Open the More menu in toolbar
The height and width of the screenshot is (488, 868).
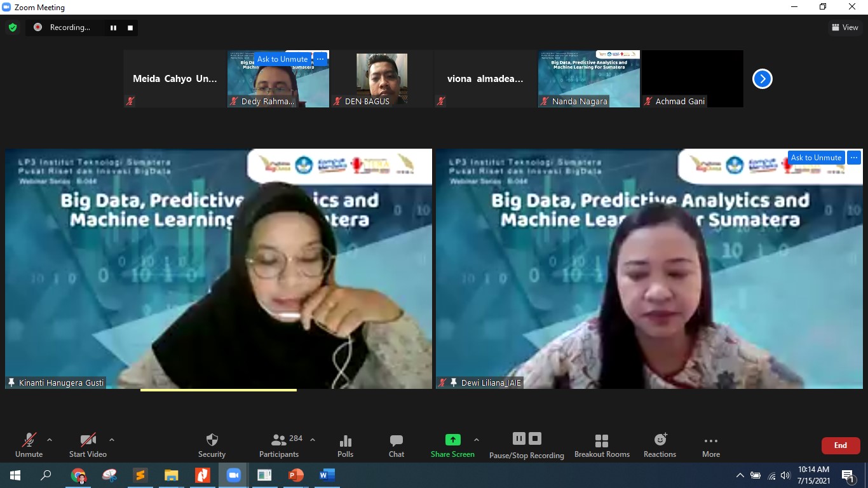coord(711,445)
